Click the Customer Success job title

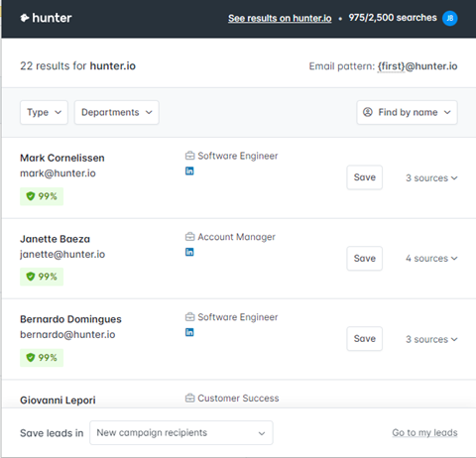(238, 399)
